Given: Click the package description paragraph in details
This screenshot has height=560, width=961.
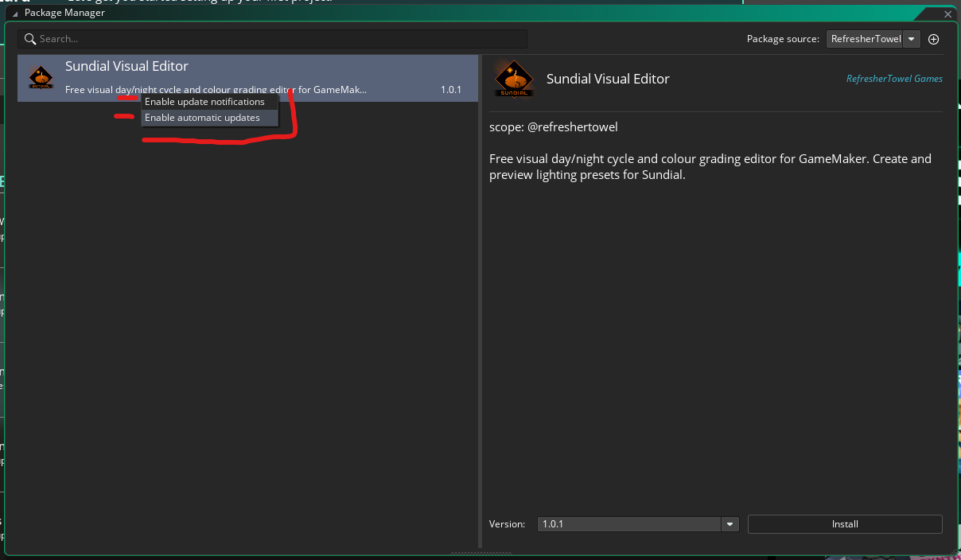Looking at the screenshot, I should (x=710, y=166).
